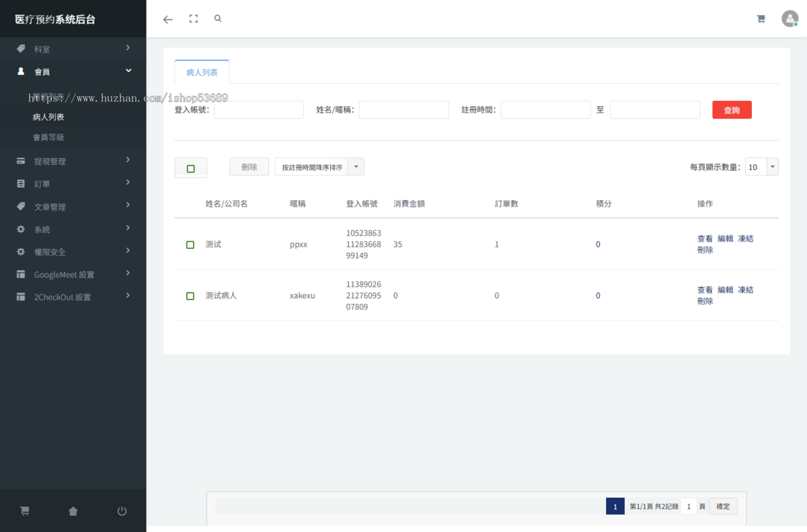Open 病人列表 in the sidebar
807x532 pixels.
point(48,117)
